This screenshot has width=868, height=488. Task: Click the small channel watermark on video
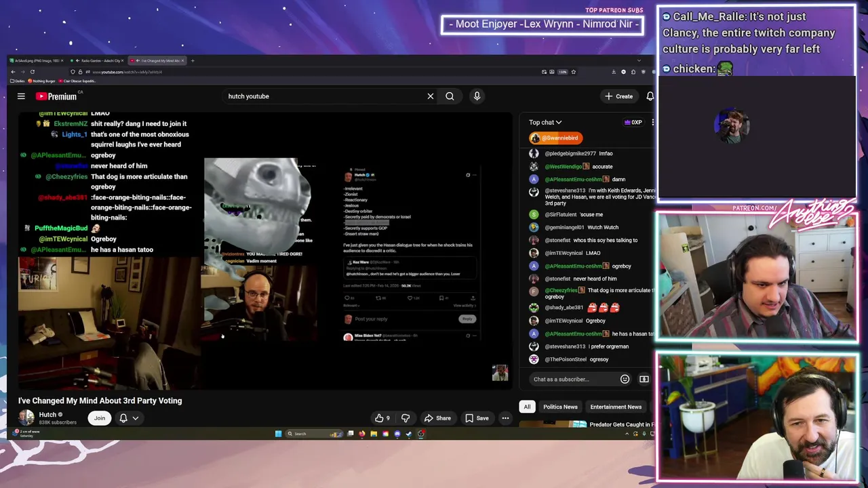pyautogui.click(x=500, y=373)
